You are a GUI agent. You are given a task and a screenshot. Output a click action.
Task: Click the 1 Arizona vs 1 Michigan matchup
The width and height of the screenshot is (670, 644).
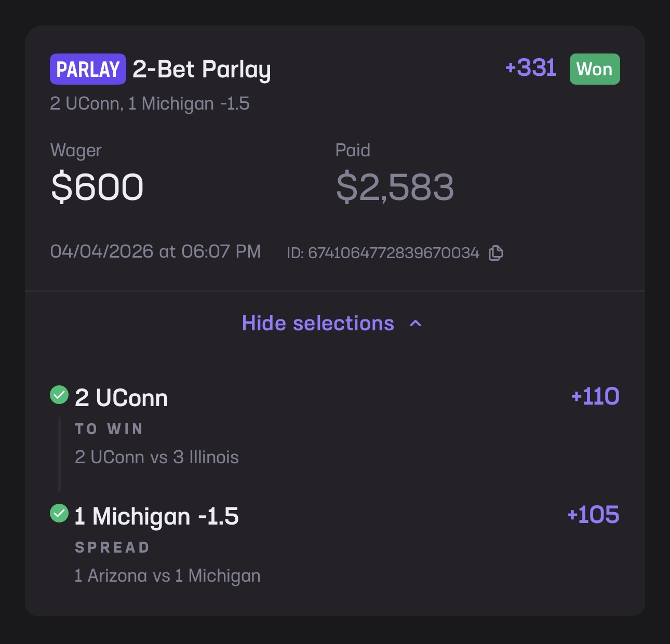167,575
